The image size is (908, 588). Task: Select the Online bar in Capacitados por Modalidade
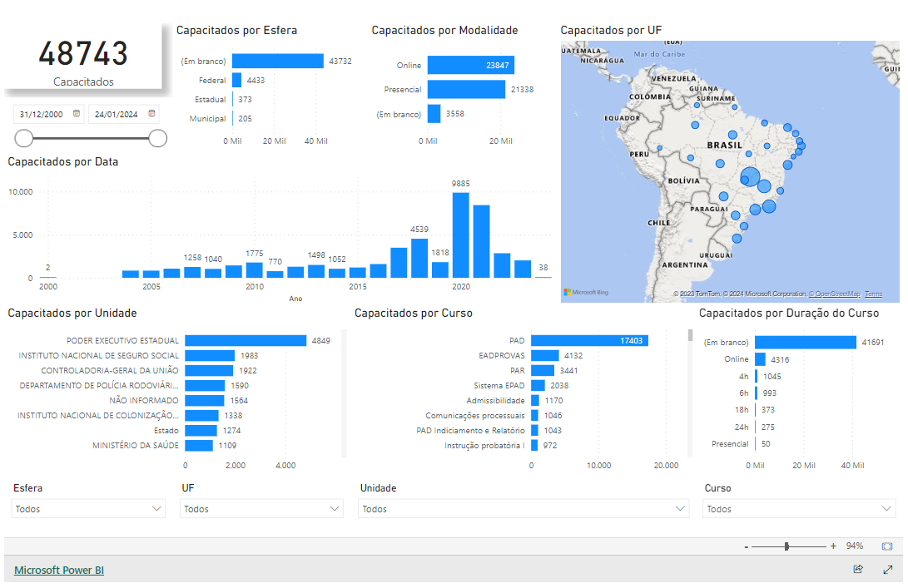(471, 66)
